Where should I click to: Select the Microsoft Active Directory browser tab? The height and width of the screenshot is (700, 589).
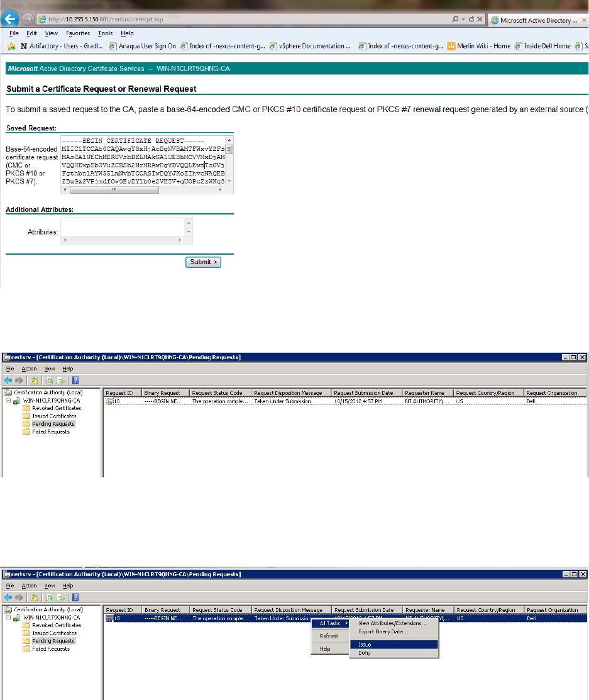coord(539,21)
